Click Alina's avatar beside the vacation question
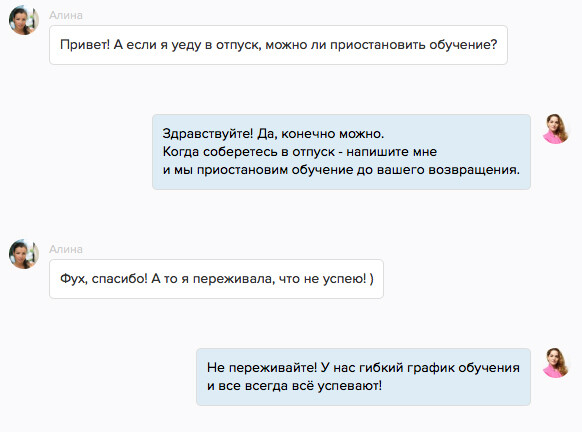This screenshot has height=432, width=582. (x=24, y=20)
